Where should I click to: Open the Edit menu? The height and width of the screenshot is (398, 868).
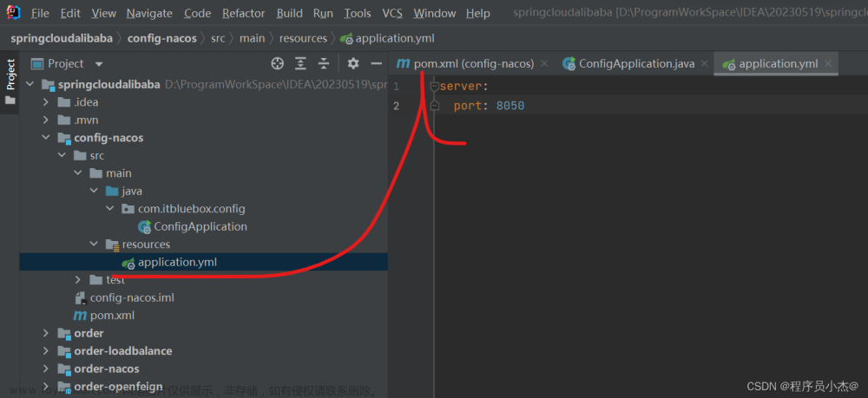[x=70, y=13]
